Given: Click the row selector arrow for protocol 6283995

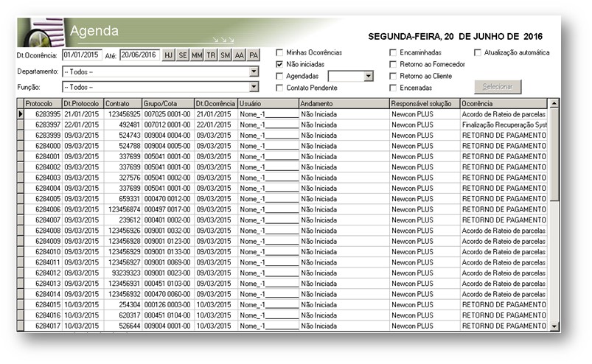Looking at the screenshot, I should [x=21, y=114].
